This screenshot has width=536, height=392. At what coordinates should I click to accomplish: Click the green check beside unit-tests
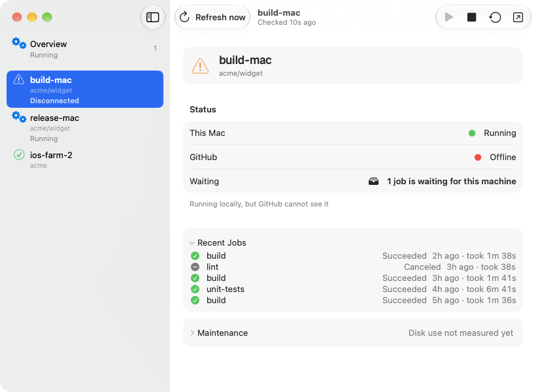pos(195,289)
